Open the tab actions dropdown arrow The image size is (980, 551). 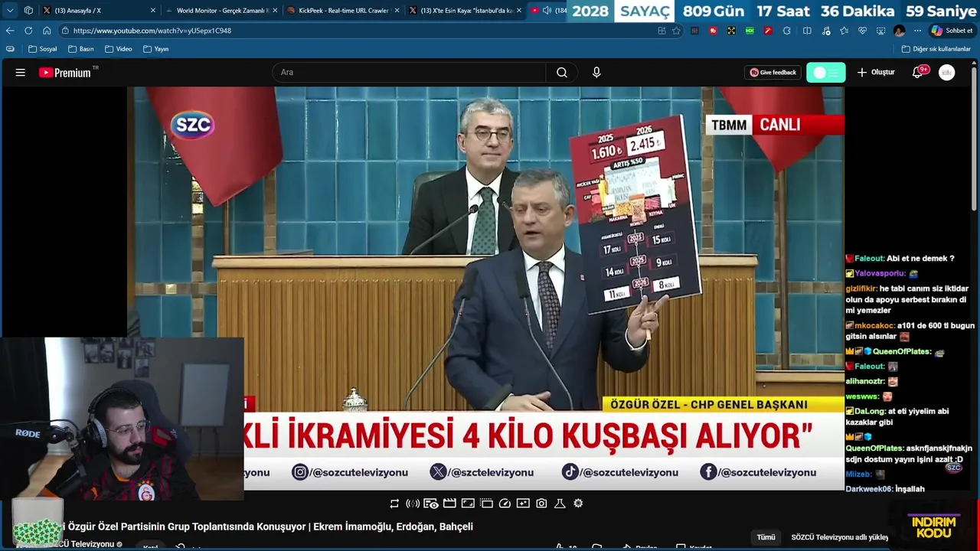(10, 11)
